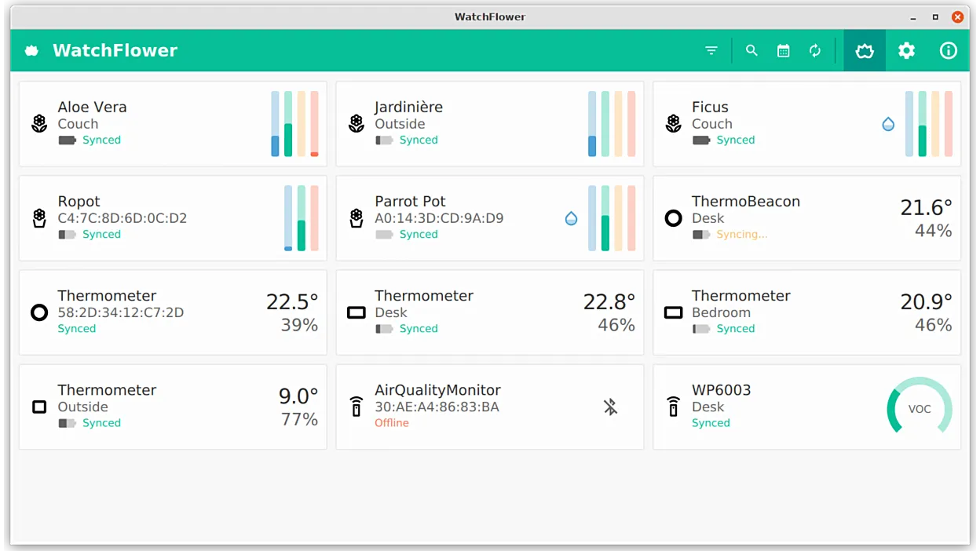This screenshot has width=980, height=551.
Task: Click the red Offline status text
Action: tap(392, 423)
